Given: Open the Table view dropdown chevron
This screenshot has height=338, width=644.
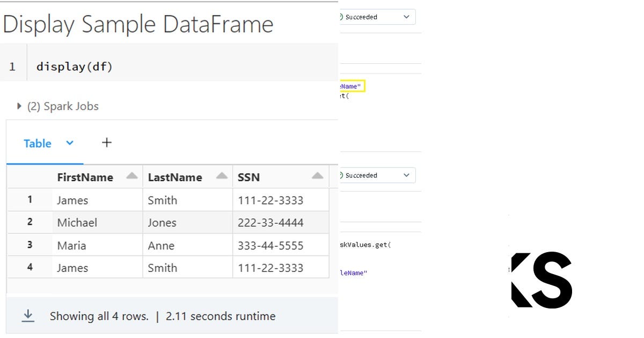Looking at the screenshot, I should coord(69,143).
